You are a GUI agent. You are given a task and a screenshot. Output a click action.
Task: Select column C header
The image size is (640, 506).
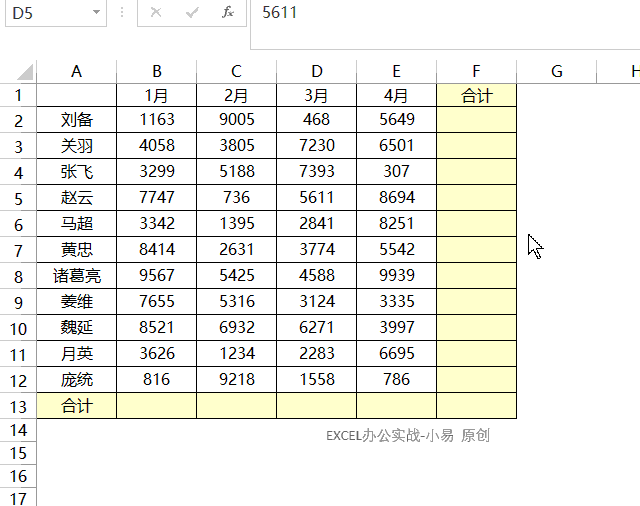pyautogui.click(x=236, y=71)
